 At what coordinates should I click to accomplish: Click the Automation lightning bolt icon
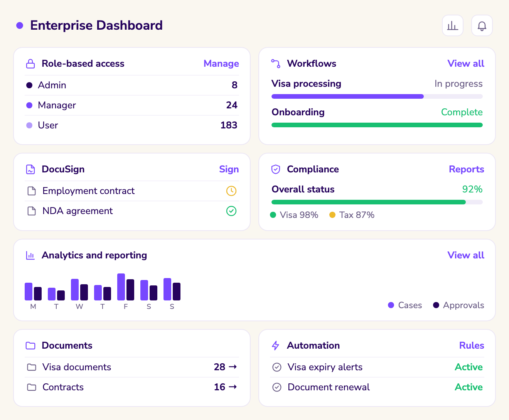(x=276, y=346)
